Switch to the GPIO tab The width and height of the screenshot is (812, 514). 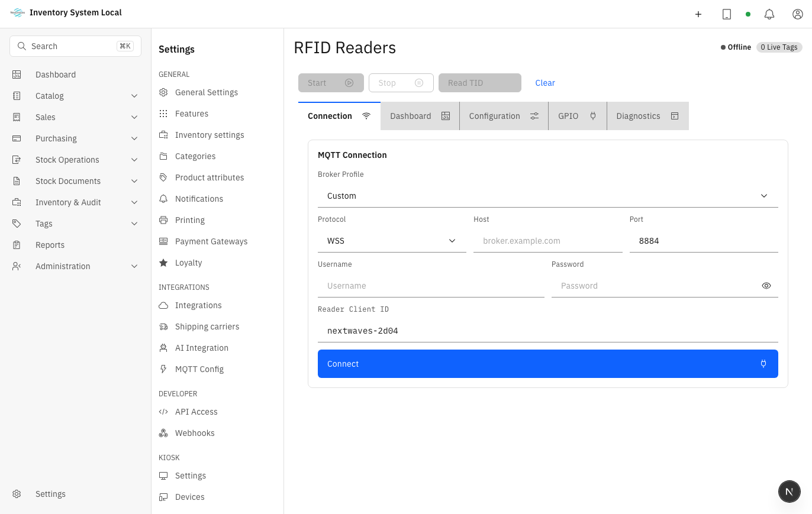578,116
